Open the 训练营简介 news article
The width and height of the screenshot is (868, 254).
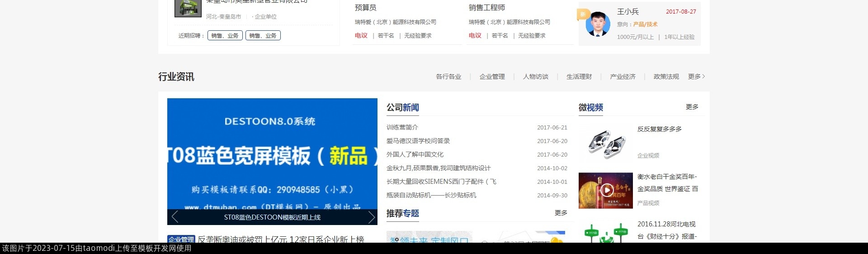[402, 128]
